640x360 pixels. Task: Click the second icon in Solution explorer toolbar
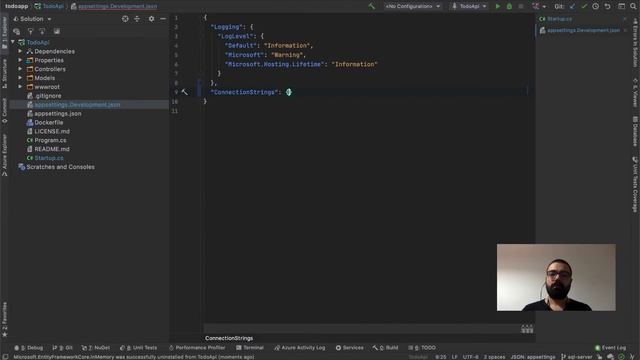pyautogui.click(x=30, y=31)
